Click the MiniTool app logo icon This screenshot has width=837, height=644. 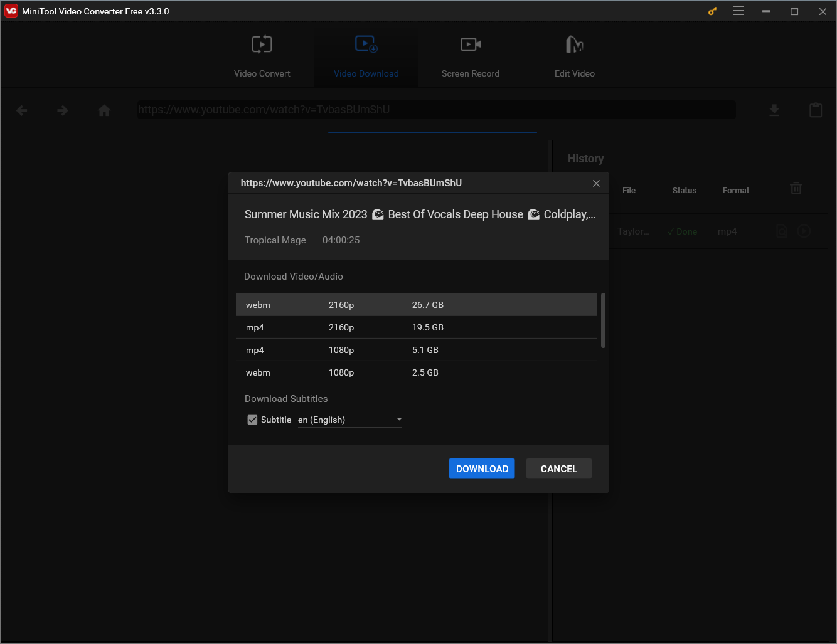pos(11,11)
